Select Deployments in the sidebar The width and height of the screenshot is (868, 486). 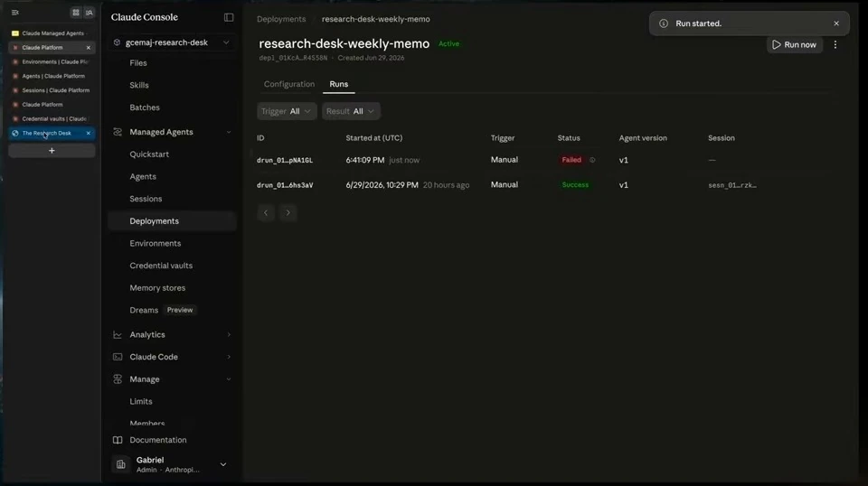coord(172,221)
